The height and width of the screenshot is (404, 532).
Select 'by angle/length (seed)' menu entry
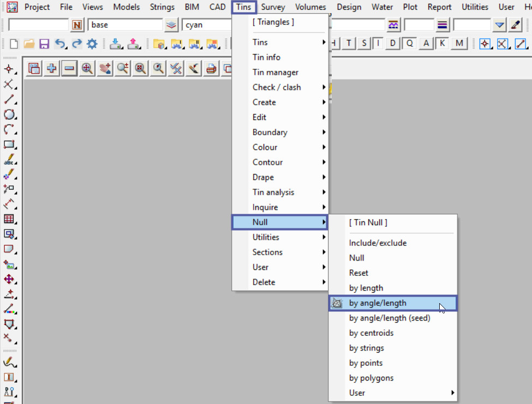pos(390,318)
